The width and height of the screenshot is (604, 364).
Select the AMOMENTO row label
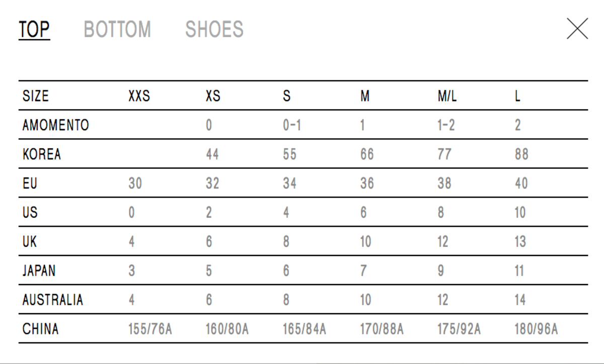click(x=55, y=125)
